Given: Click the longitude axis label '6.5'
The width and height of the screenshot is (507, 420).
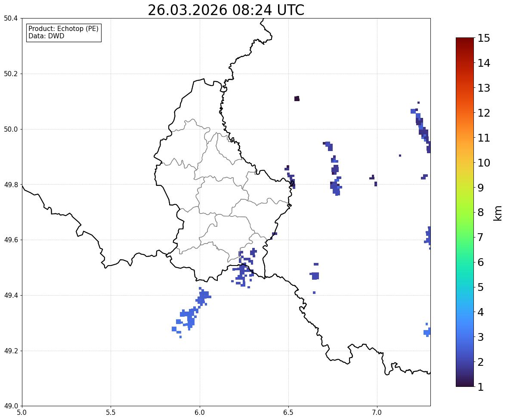Looking at the screenshot, I should coord(288,413).
